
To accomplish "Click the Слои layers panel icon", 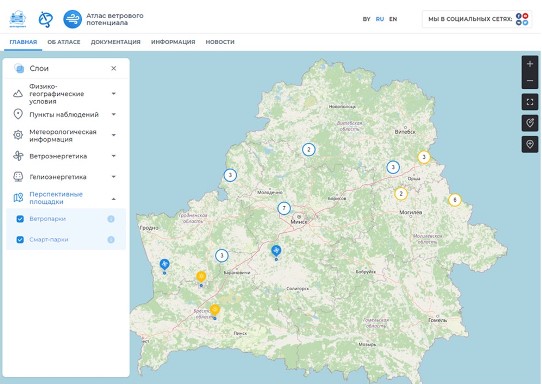I will click(x=19, y=68).
